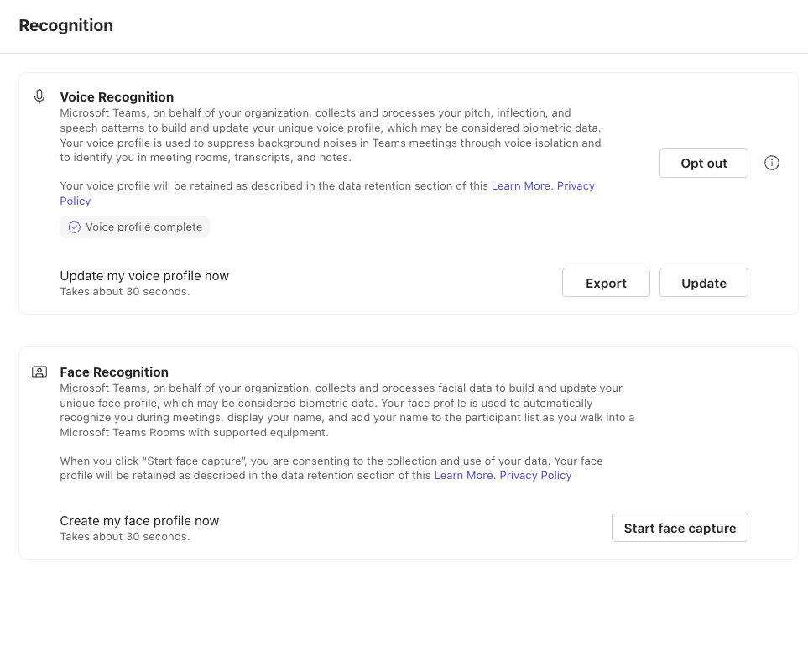
Task: Open Learn More link in Voice Recognition
Action: click(520, 186)
